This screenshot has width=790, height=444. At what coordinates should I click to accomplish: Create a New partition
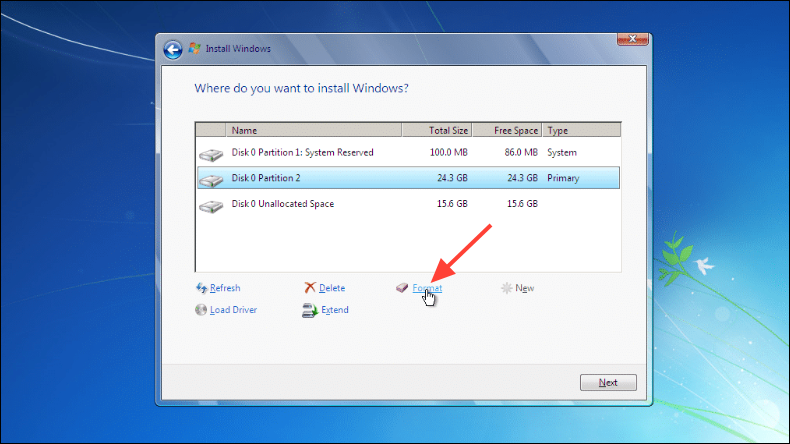tap(524, 288)
